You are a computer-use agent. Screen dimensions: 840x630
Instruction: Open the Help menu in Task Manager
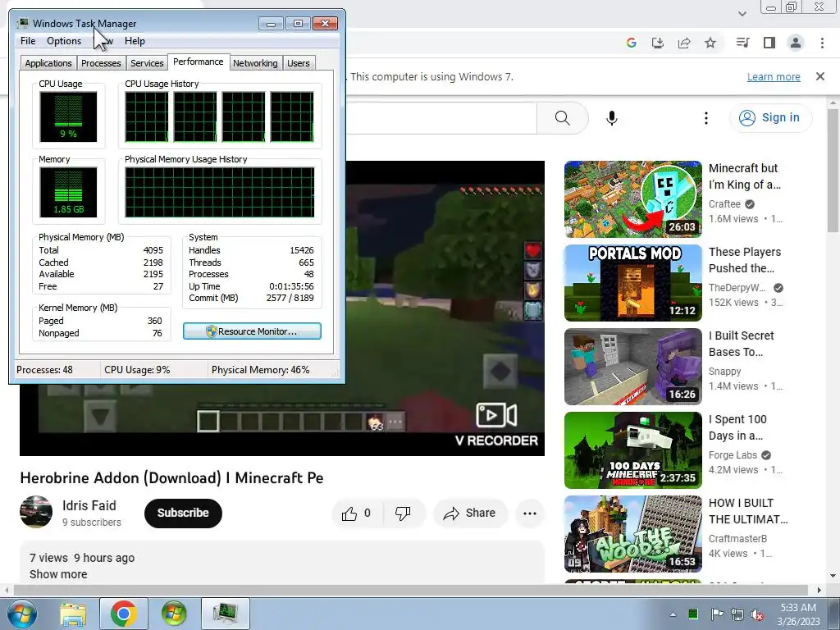tap(135, 41)
